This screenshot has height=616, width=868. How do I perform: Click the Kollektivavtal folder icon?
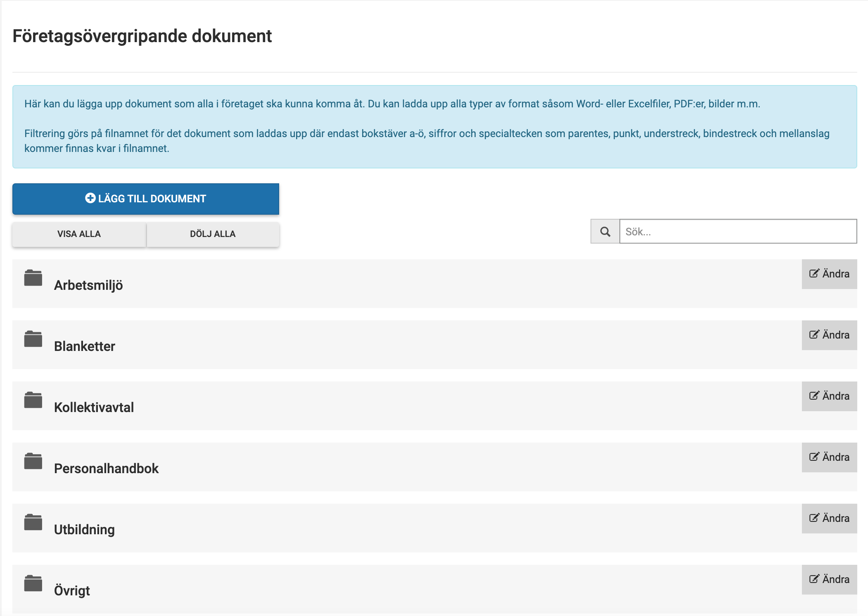pos(33,400)
